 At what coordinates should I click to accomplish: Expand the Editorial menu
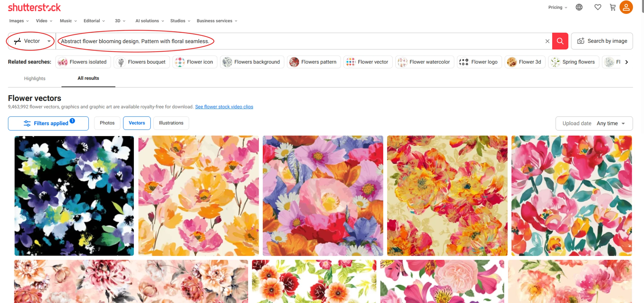94,21
